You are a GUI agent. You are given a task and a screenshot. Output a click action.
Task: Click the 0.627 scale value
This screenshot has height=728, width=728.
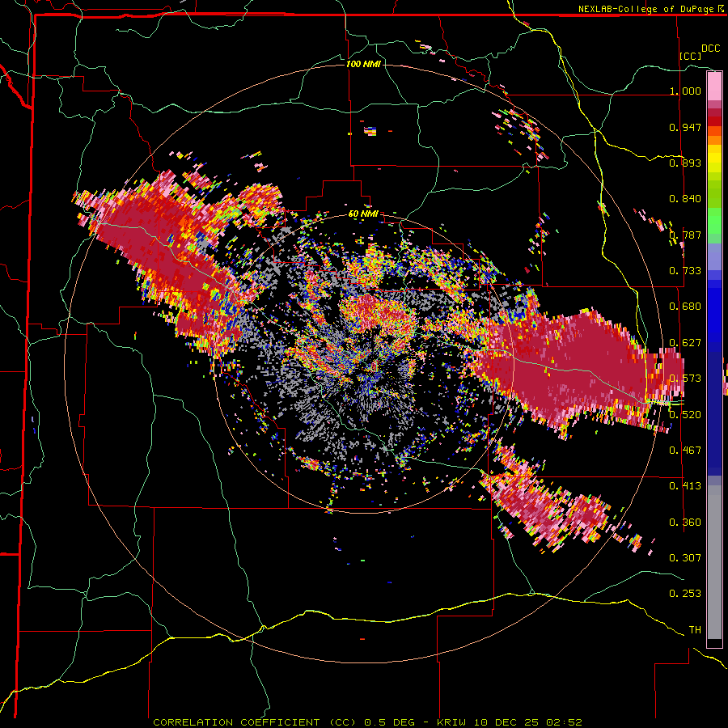(x=685, y=343)
